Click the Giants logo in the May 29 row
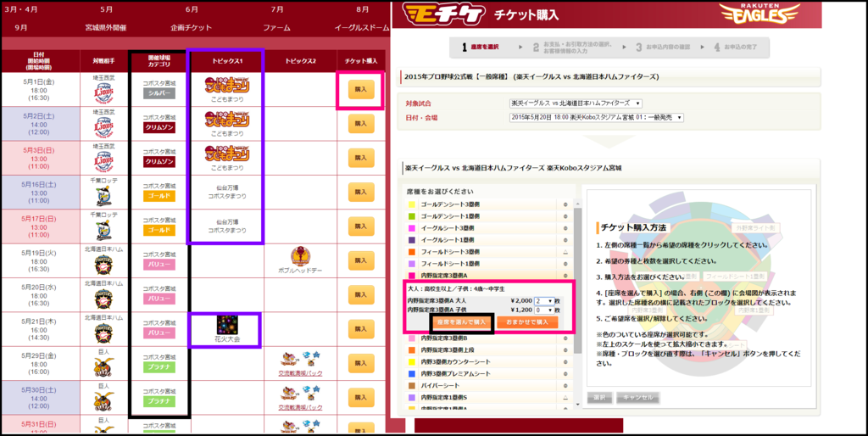 [103, 366]
